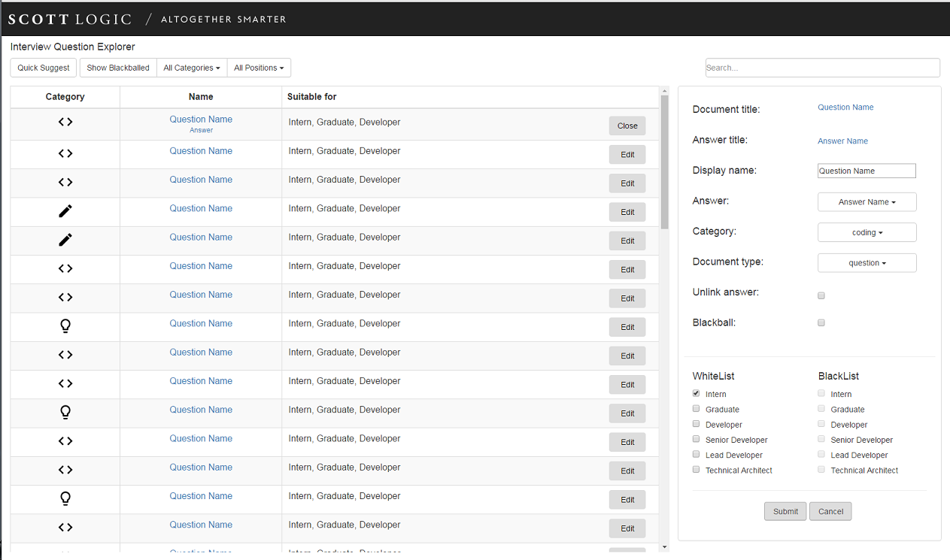Open the Document title Question Name link

click(845, 107)
